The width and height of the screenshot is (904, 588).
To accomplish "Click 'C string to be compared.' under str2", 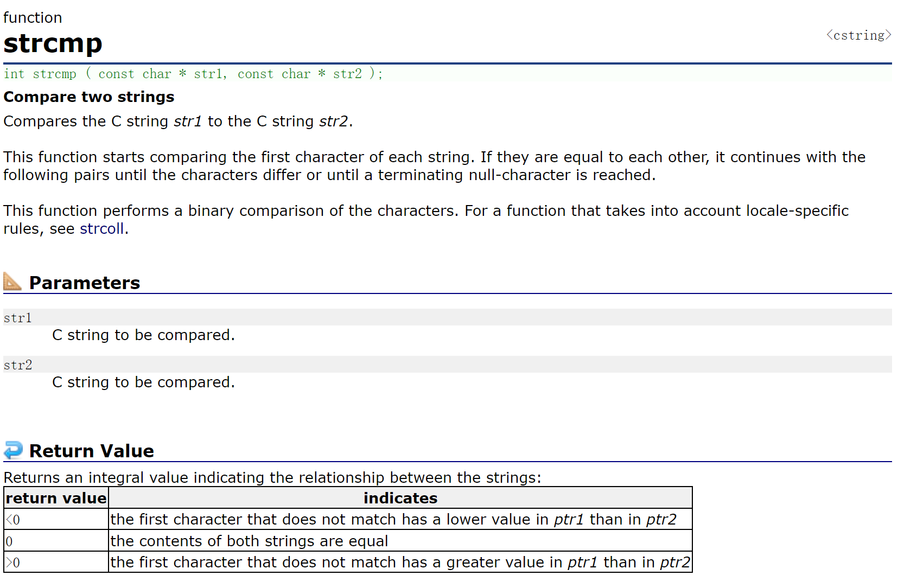I will coord(144,382).
